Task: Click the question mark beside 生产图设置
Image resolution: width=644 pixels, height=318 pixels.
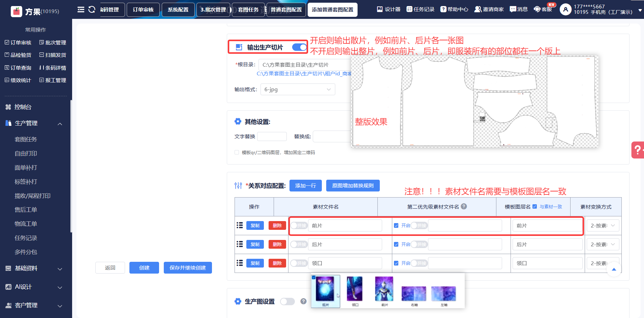Action: point(304,302)
